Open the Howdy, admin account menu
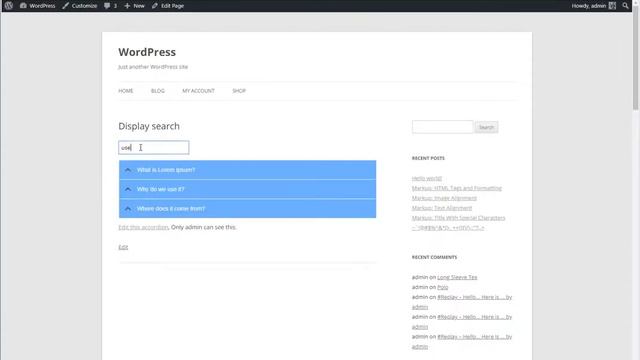This screenshot has height=360, width=640. pyautogui.click(x=593, y=6)
